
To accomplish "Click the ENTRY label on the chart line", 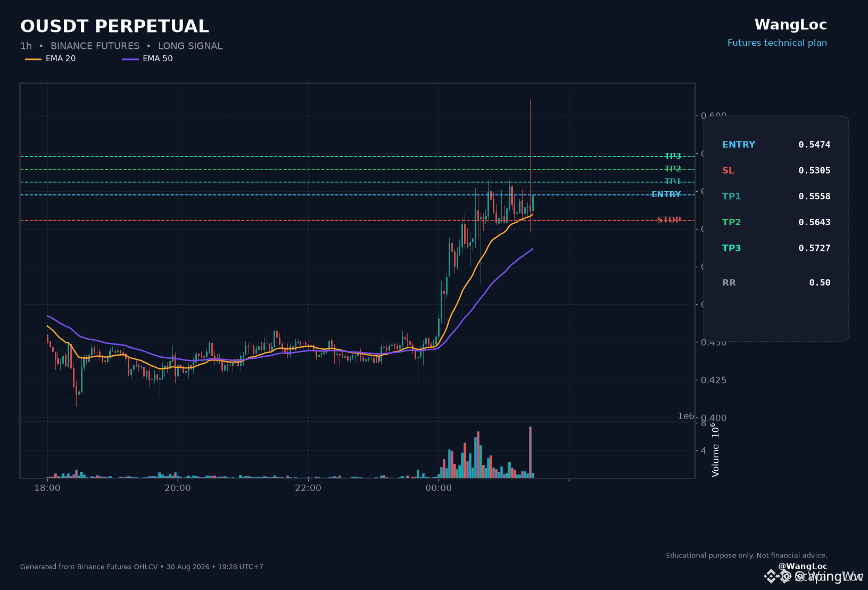I will (x=666, y=194).
